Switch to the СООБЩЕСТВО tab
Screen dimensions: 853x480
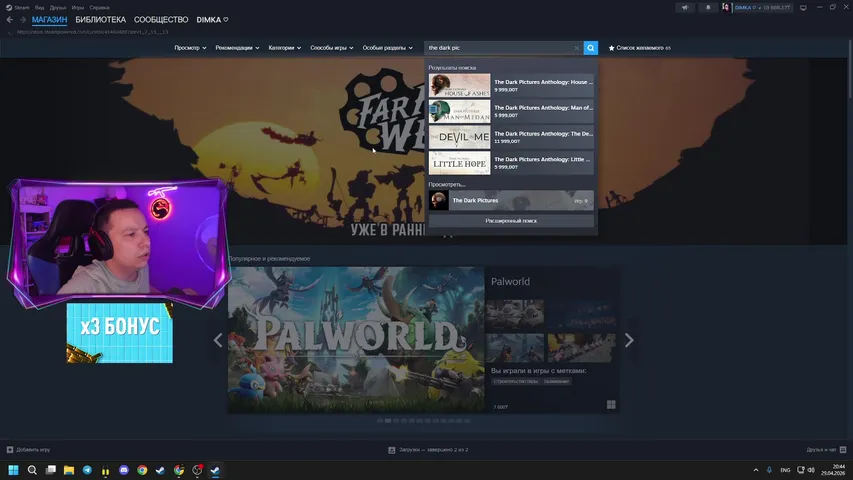[x=161, y=20]
